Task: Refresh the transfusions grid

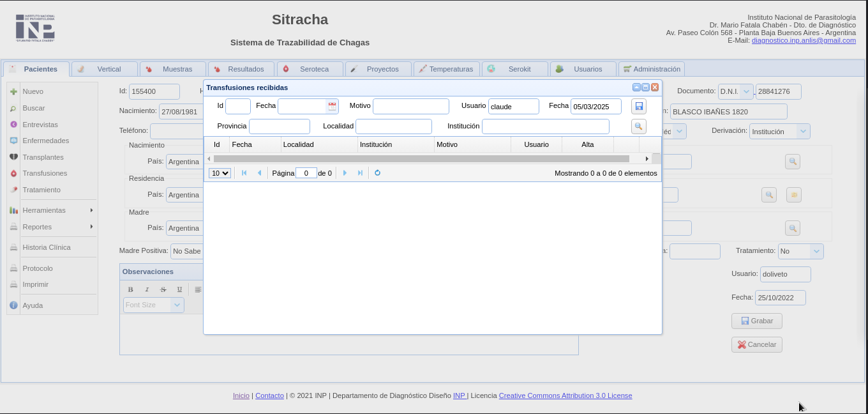Action: 377,173
